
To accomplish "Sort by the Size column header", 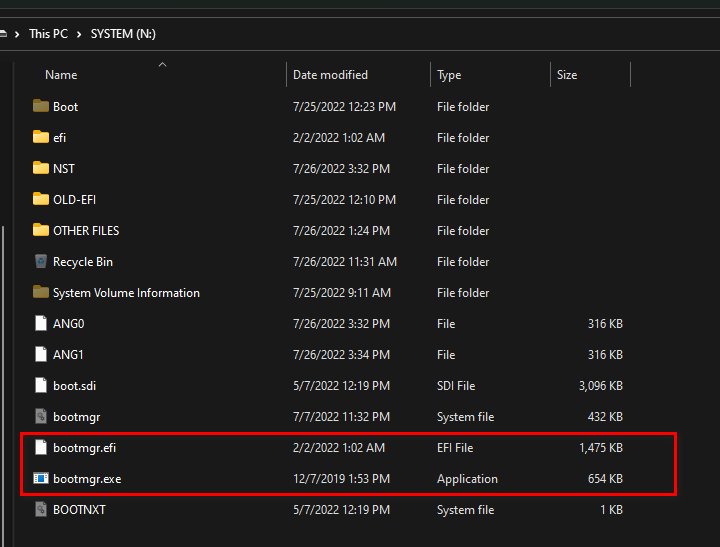I will [567, 75].
